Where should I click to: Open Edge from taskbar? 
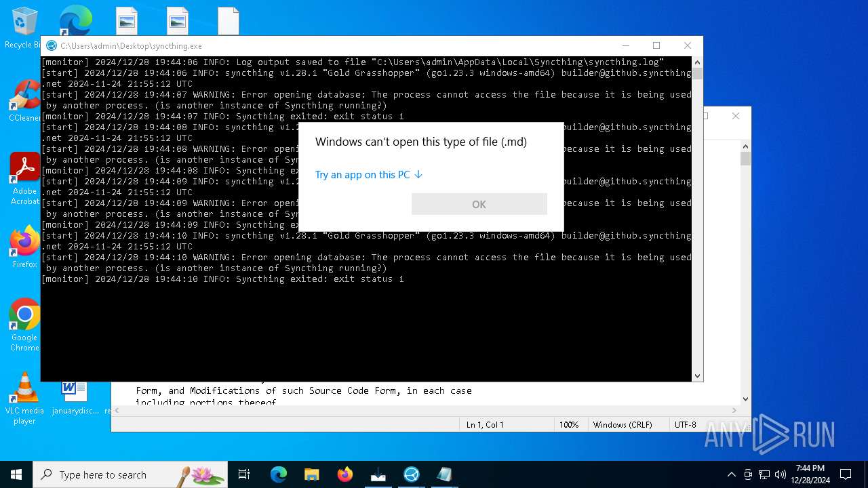tap(279, 474)
